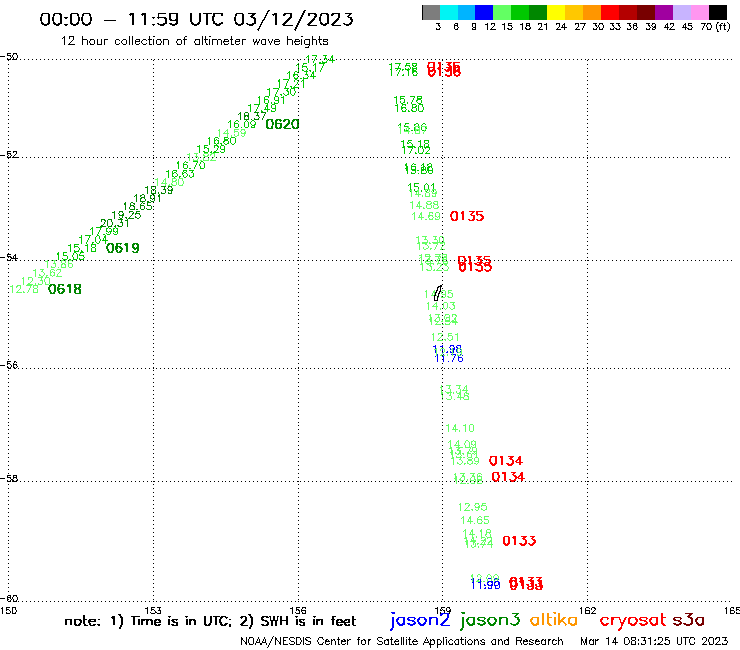
Task: Click the red '0134' label beside 13.89
Action: click(505, 461)
